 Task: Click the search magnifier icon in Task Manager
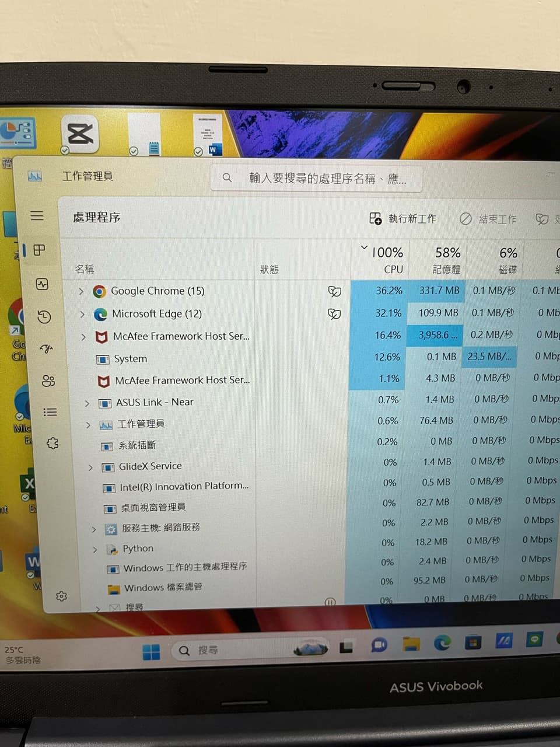pyautogui.click(x=227, y=177)
